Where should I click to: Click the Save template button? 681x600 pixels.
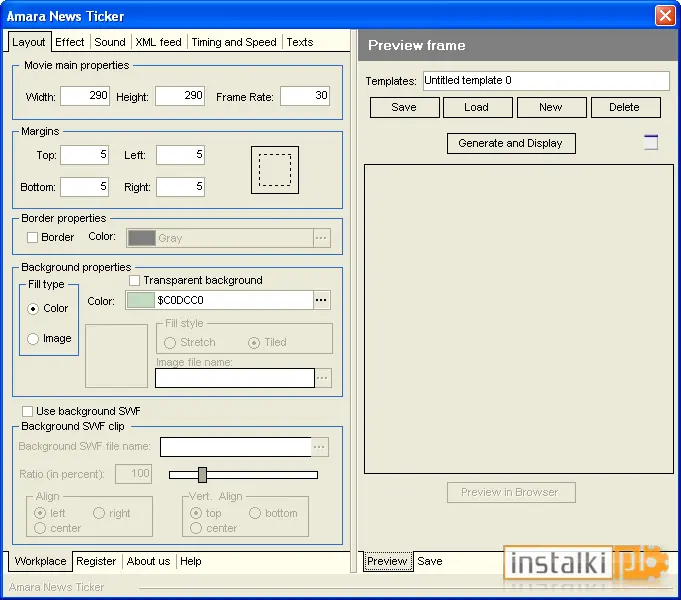click(404, 107)
